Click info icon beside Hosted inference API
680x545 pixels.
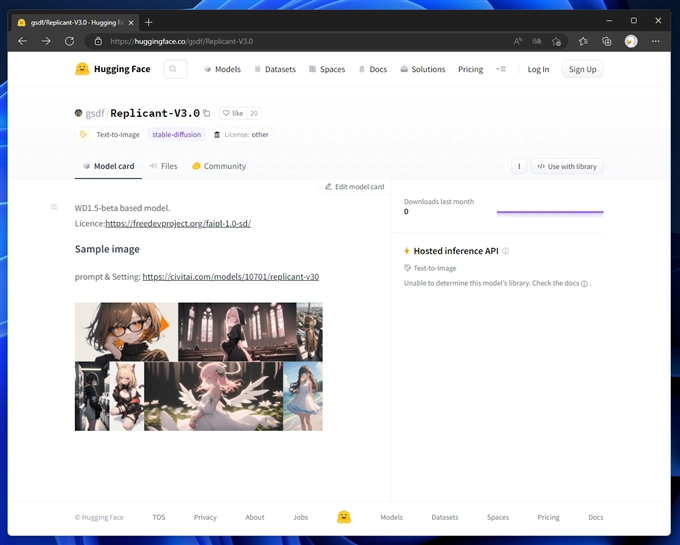(x=505, y=251)
